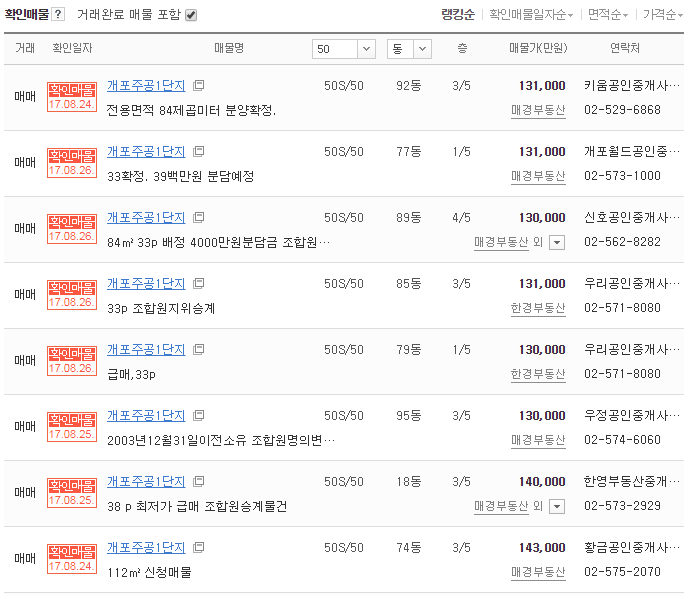Sort listings by 랭킹순
This screenshot has width=691, height=595.
tap(458, 15)
